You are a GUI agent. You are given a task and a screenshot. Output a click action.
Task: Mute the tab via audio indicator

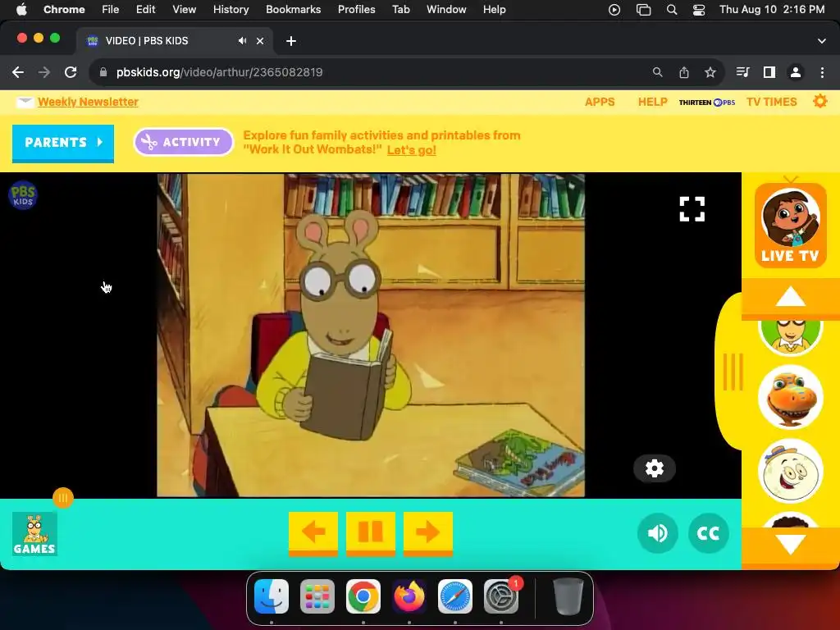[243, 41]
